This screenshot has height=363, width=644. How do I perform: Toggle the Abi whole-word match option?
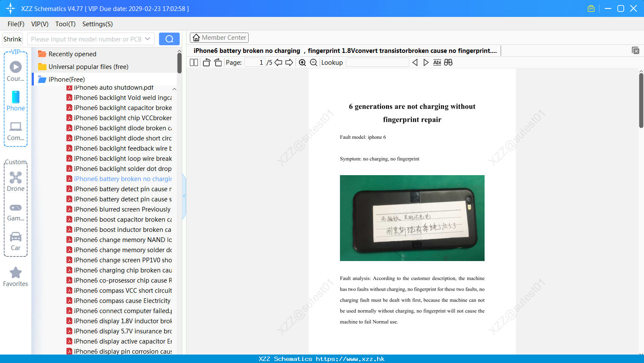coord(437,63)
